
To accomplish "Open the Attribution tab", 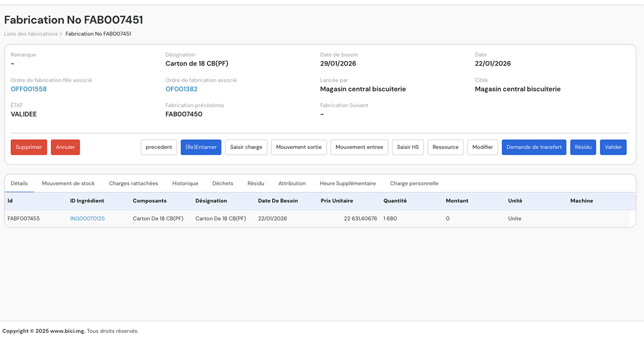I will point(292,183).
